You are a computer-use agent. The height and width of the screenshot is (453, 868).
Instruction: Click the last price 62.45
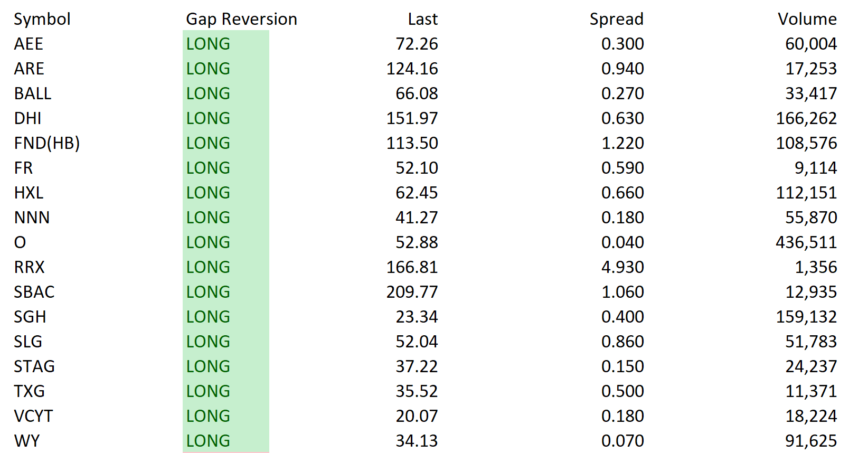[x=417, y=193]
